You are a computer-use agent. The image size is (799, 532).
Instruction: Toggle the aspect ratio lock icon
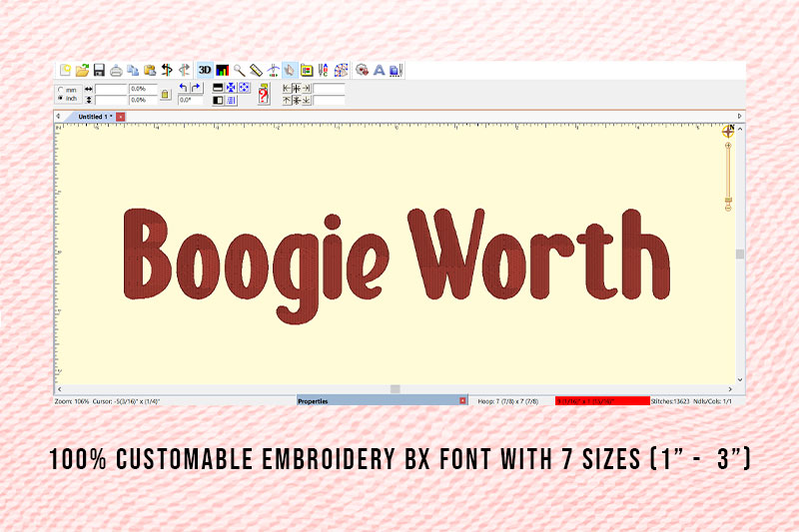click(165, 95)
